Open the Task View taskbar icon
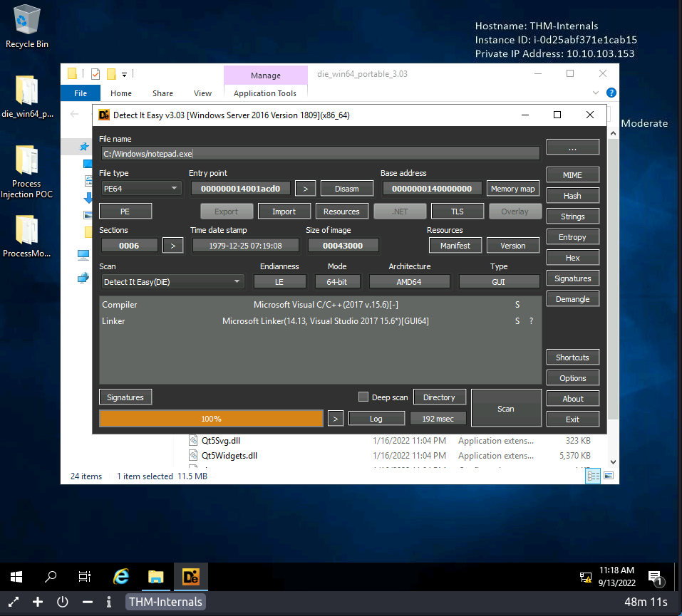 (85, 577)
